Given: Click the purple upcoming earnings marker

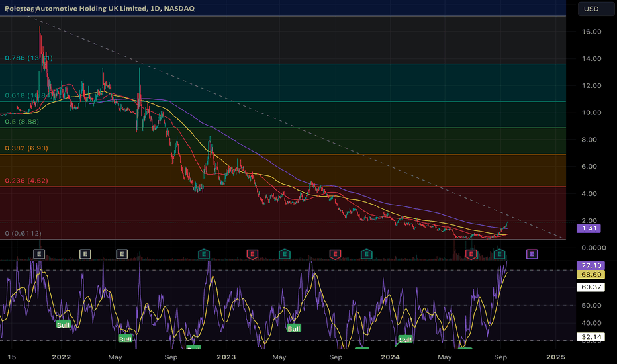Looking at the screenshot, I should point(532,254).
